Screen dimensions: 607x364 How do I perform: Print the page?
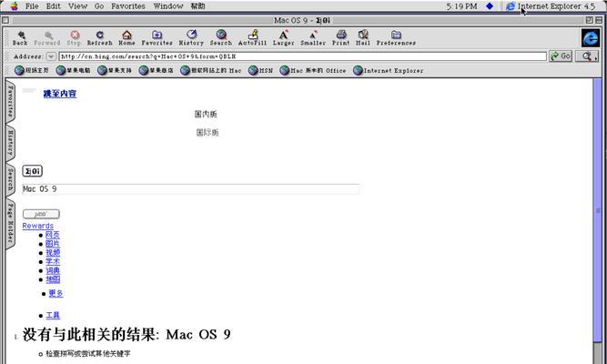click(341, 38)
